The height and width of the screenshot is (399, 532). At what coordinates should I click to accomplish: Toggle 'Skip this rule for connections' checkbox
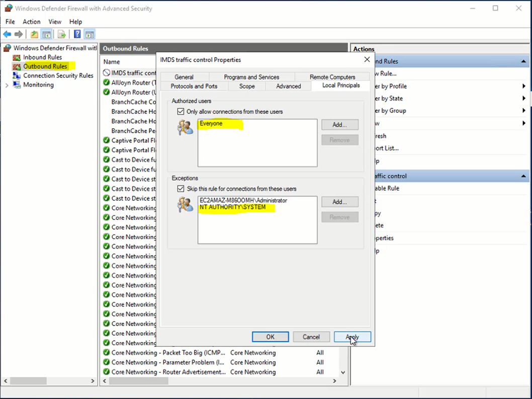pyautogui.click(x=181, y=189)
